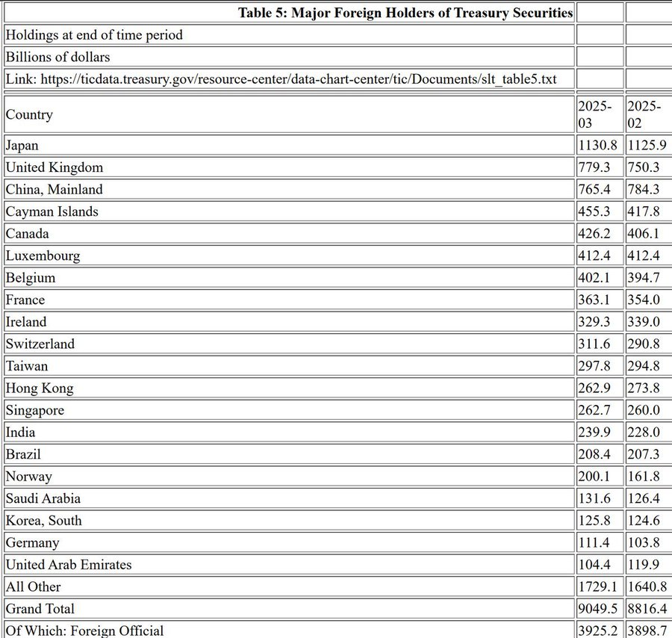Click Saudi Arabia's 131.6 value

594,498
